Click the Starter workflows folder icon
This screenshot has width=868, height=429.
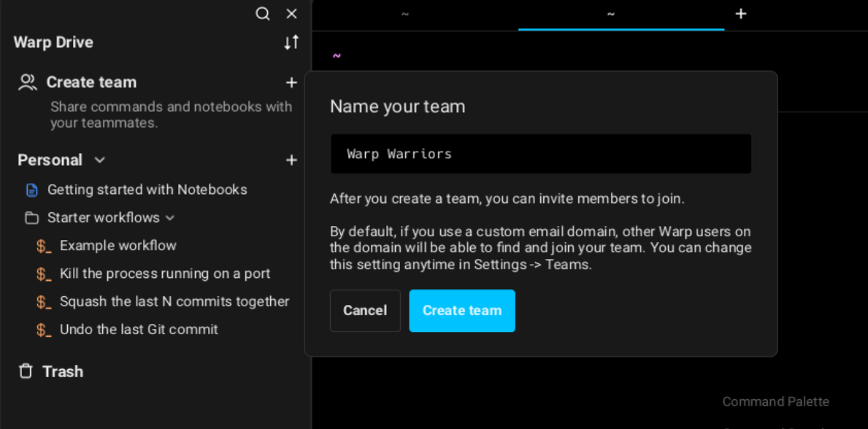[32, 218]
